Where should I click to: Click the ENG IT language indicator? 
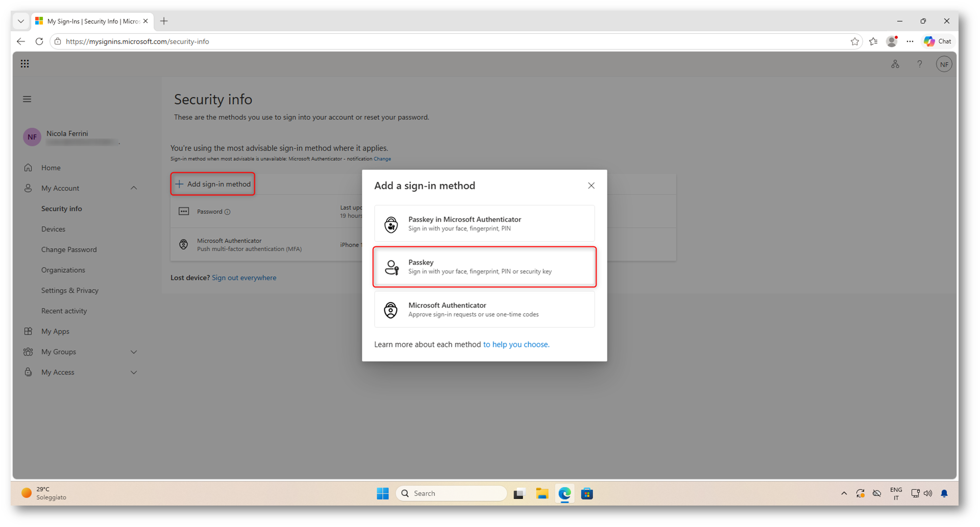point(896,493)
